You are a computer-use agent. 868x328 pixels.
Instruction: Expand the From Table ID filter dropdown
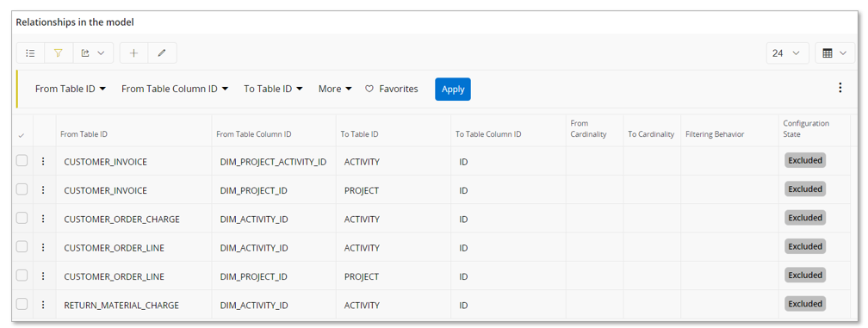(x=71, y=89)
